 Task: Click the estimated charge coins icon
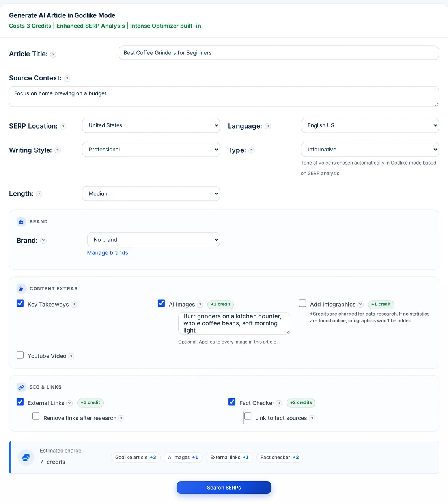(26, 458)
